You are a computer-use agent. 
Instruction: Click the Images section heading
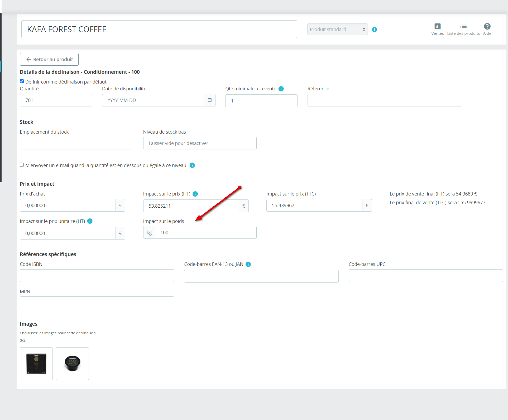coord(28,324)
